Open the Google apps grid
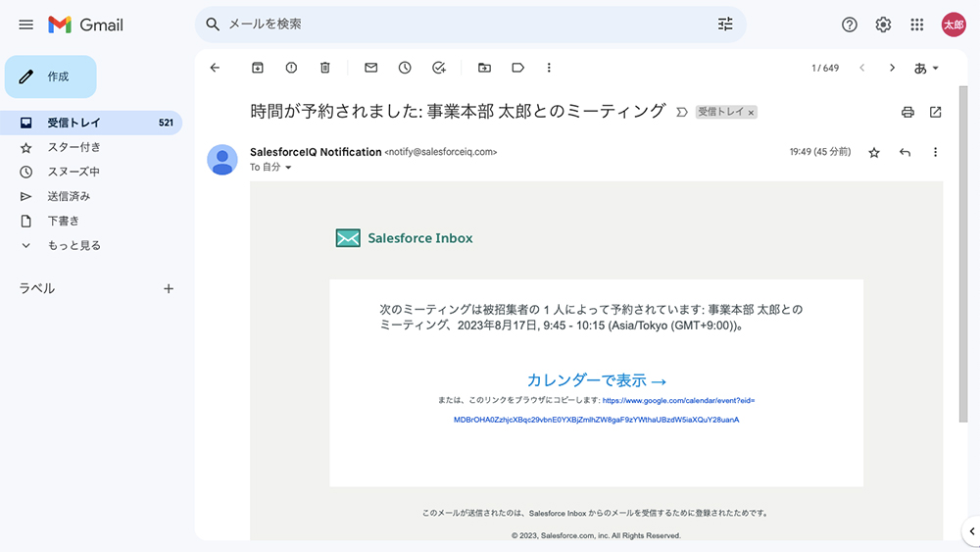Screen dimensions: 980x552 [x=916, y=25]
